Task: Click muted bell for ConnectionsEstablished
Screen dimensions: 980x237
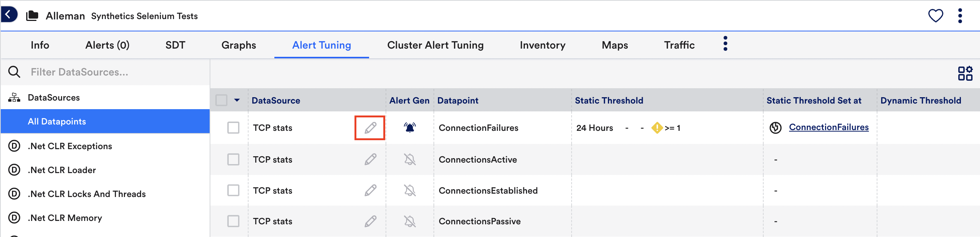Action: point(410,190)
